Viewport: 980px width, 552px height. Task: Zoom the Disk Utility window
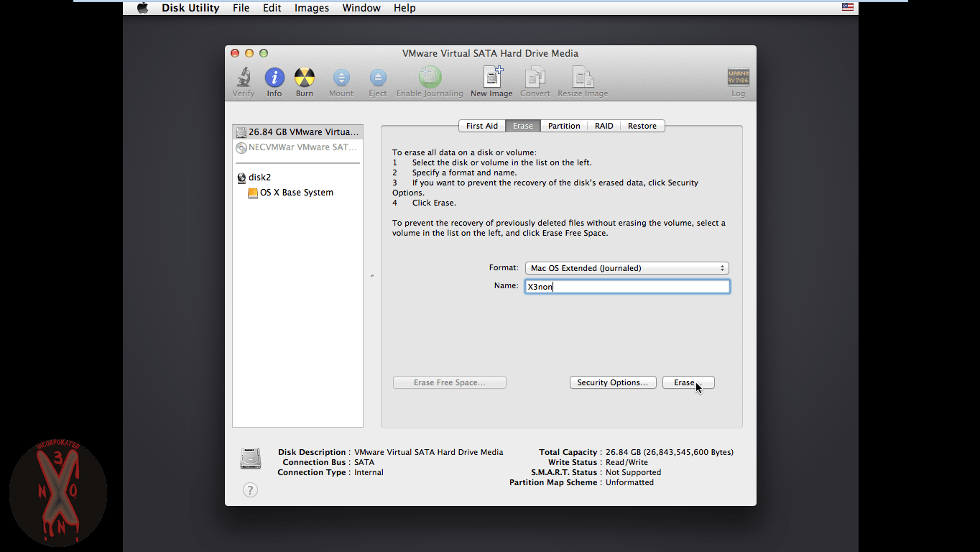pos(264,53)
